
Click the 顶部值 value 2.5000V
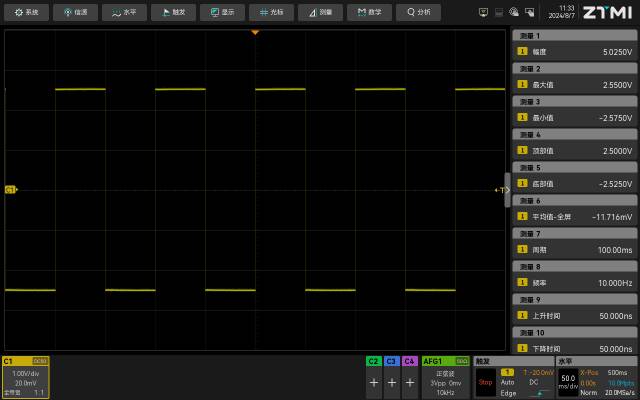point(617,151)
